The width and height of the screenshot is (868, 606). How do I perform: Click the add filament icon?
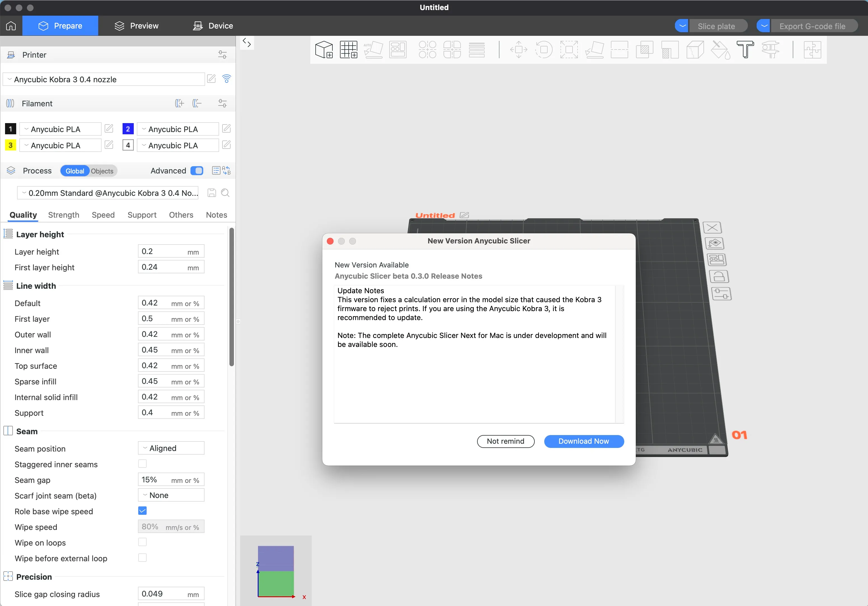[179, 103]
